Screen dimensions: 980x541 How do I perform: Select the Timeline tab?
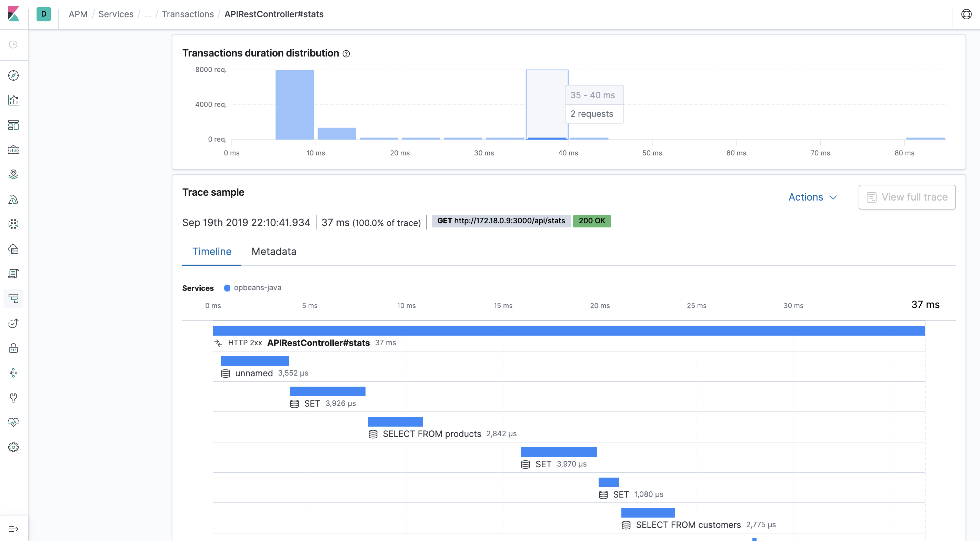[211, 252]
